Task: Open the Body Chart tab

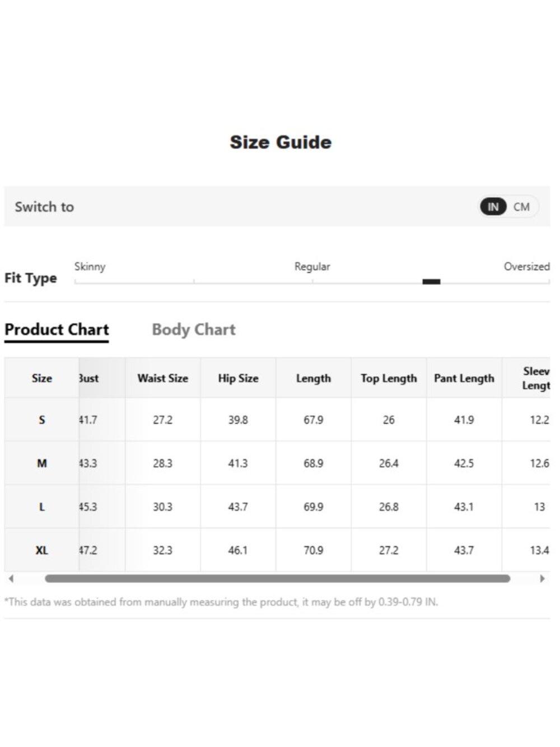Action: (x=194, y=330)
